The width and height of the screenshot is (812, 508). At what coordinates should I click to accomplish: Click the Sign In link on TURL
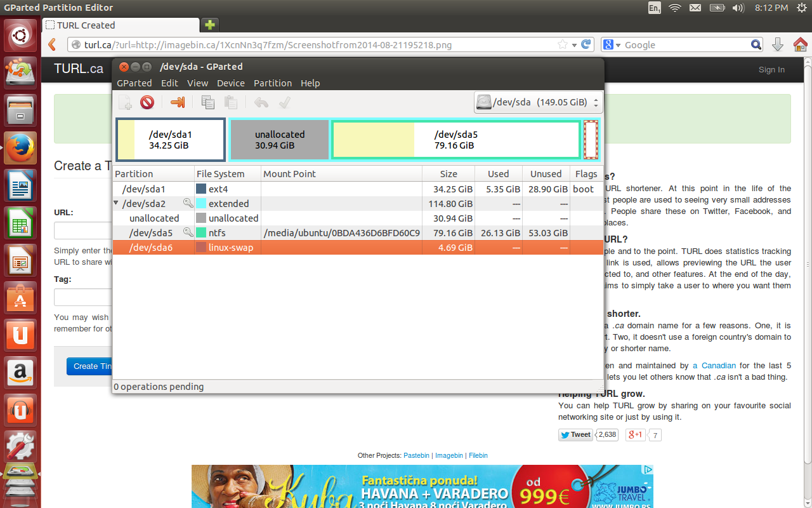771,70
